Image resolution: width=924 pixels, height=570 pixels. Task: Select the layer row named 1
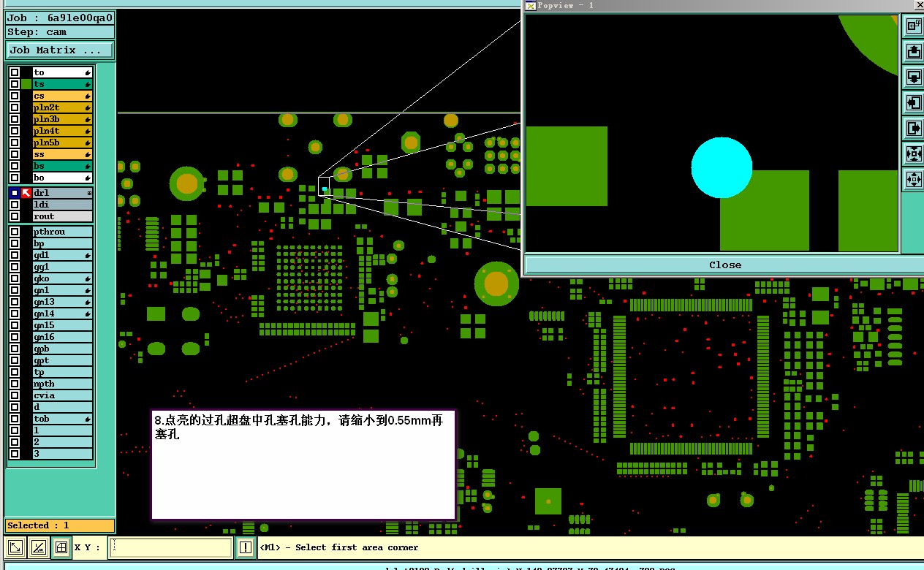(x=62, y=430)
